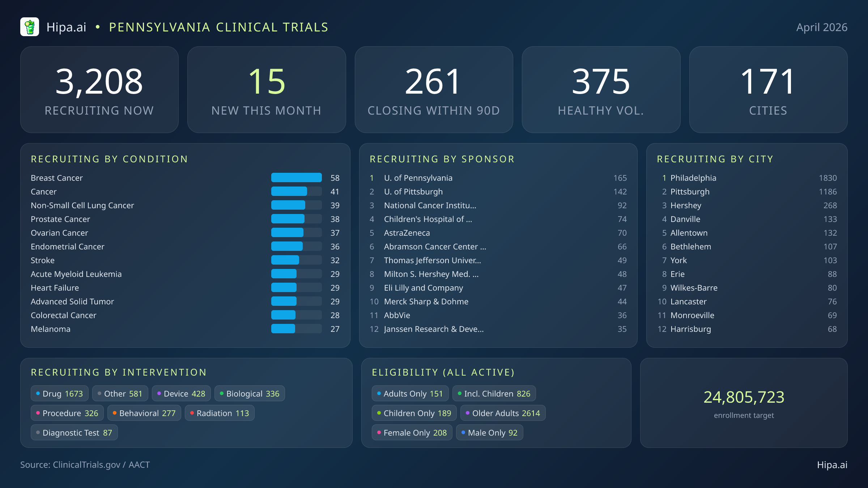Click the Hipa.ai logo icon
This screenshot has height=488, width=868.
[30, 27]
